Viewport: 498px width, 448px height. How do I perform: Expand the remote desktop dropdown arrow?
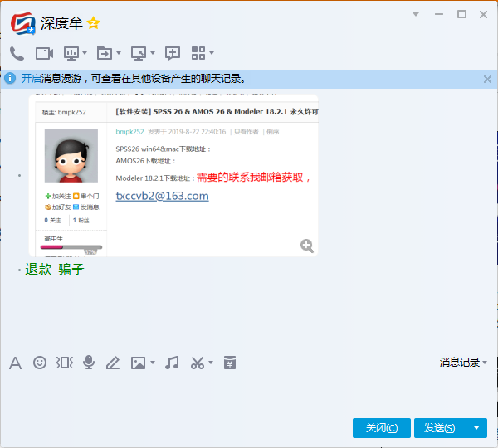pyautogui.click(x=153, y=53)
